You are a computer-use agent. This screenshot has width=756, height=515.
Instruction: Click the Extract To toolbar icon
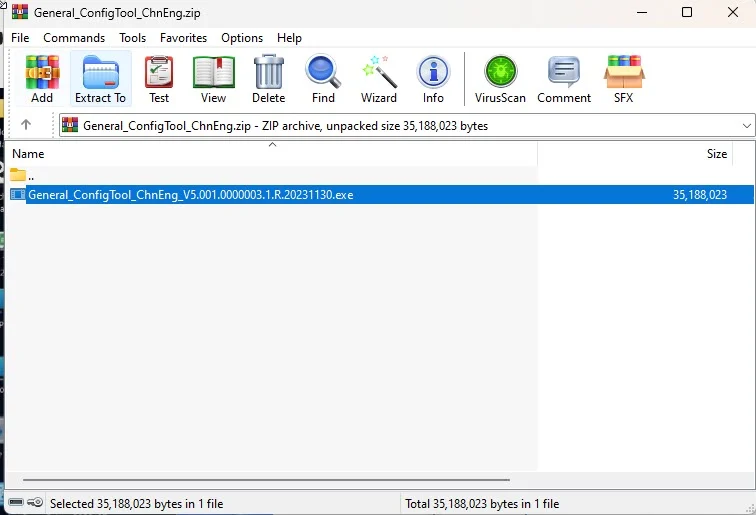pyautogui.click(x=101, y=79)
